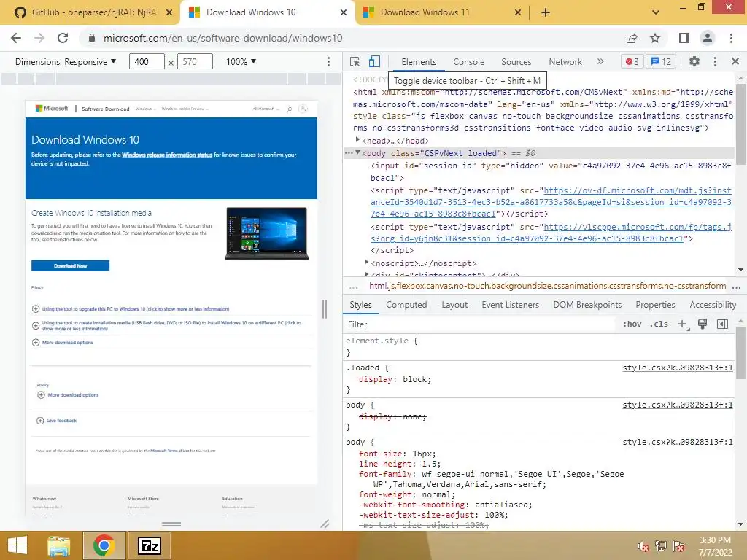Image resolution: width=747 pixels, height=560 pixels.
Task: Click the browser back arrow
Action: [x=16, y=38]
